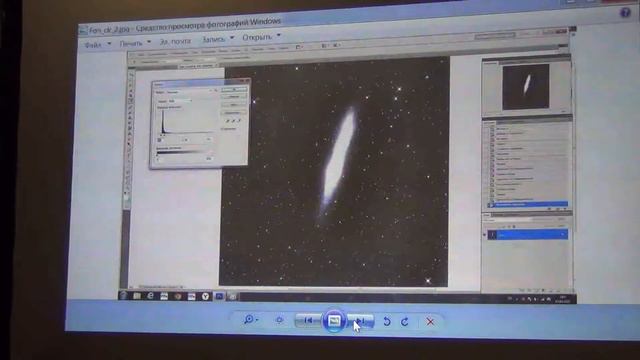Expand the Открыть dropdown arrow
This screenshot has width=640, height=360.
(x=279, y=36)
